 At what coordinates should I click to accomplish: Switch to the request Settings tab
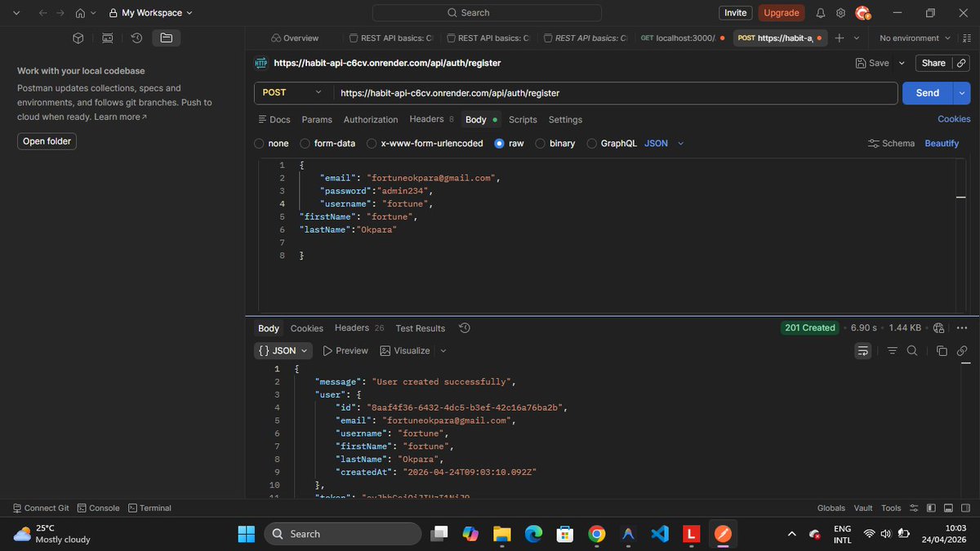[565, 120]
